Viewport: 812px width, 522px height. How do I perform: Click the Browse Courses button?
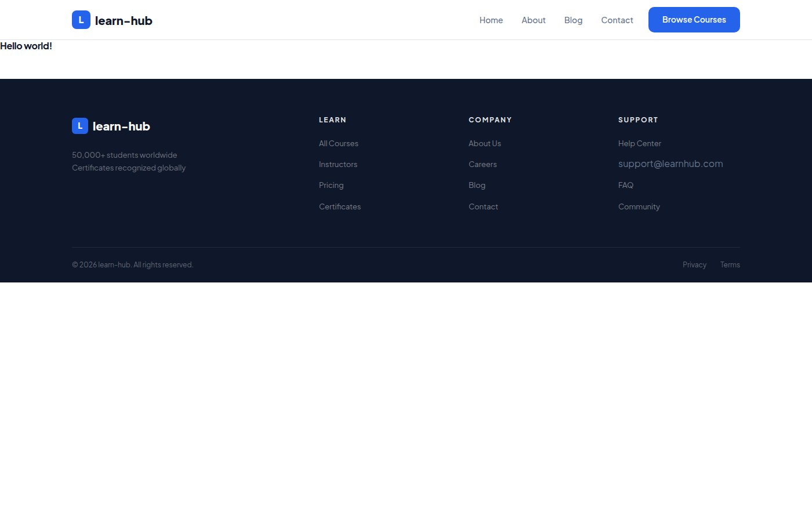tap(694, 20)
